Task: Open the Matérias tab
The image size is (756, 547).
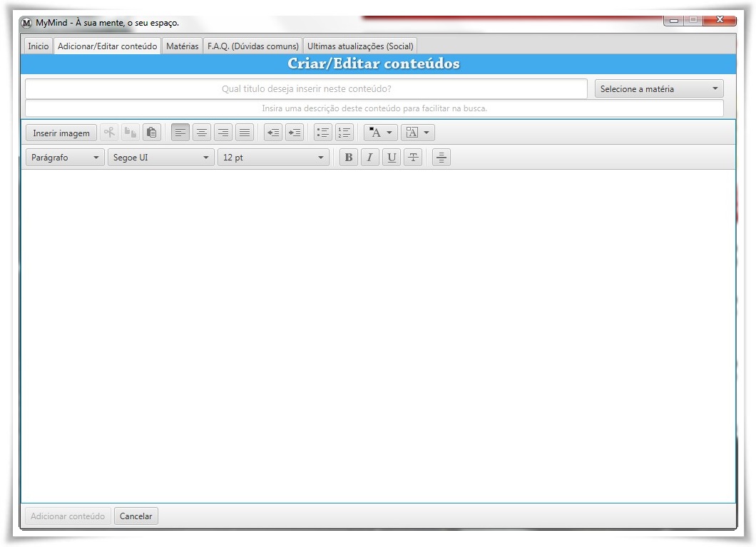Action: (x=183, y=46)
